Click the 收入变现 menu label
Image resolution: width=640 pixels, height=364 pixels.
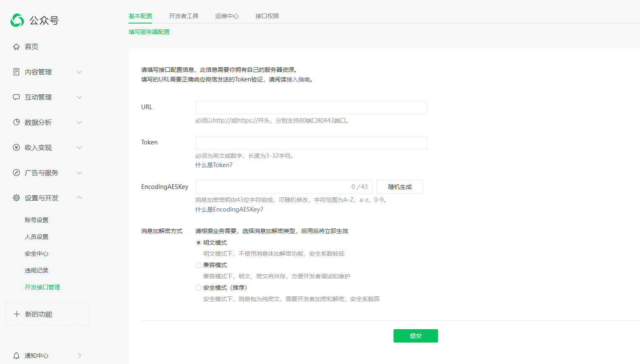click(38, 148)
